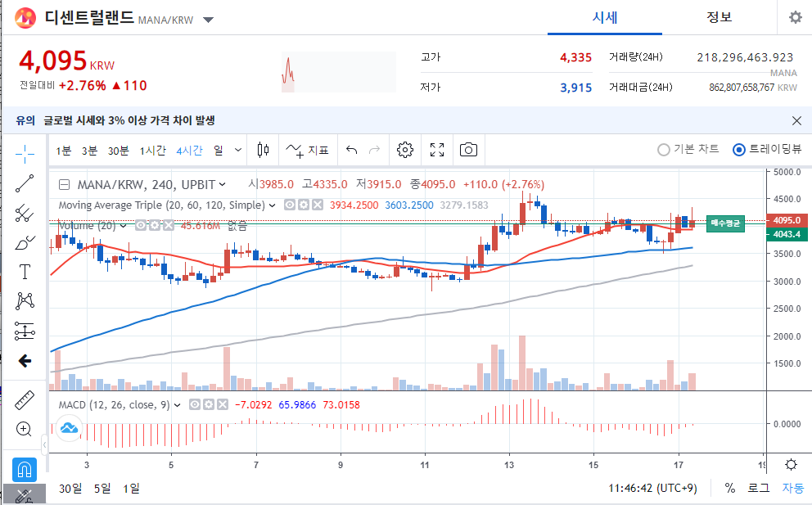Open the pattern drawing tool
Image resolution: width=812 pixels, height=505 pixels.
click(25, 301)
